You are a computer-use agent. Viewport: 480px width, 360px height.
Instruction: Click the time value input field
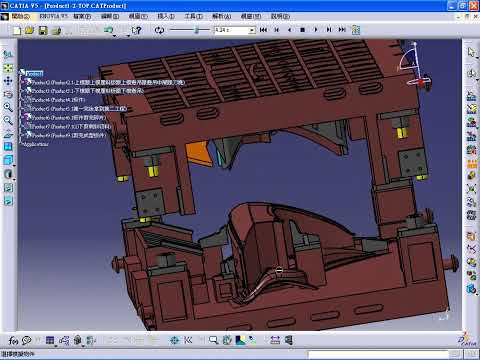232,30
